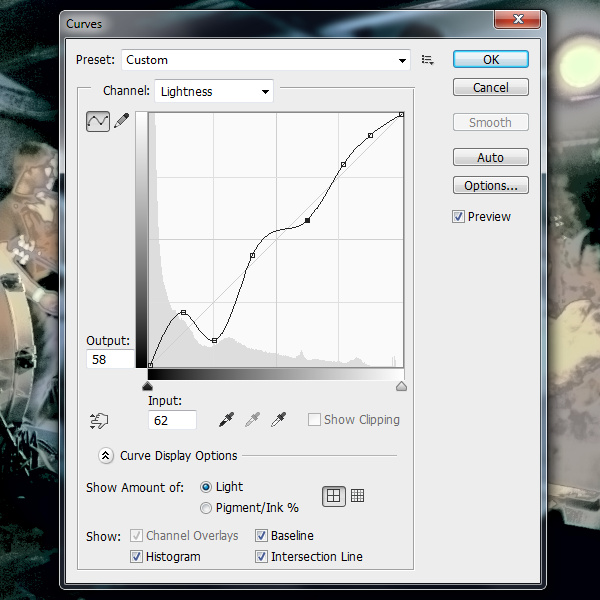Viewport: 600px width, 600px height.
Task: Click the Output value field
Action: [x=111, y=359]
